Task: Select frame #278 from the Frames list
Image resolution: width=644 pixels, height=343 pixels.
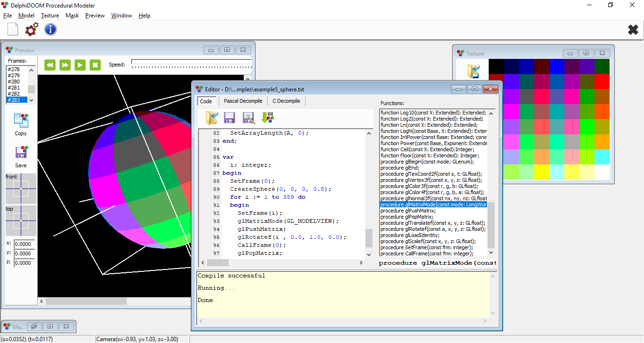Action: 13,68
